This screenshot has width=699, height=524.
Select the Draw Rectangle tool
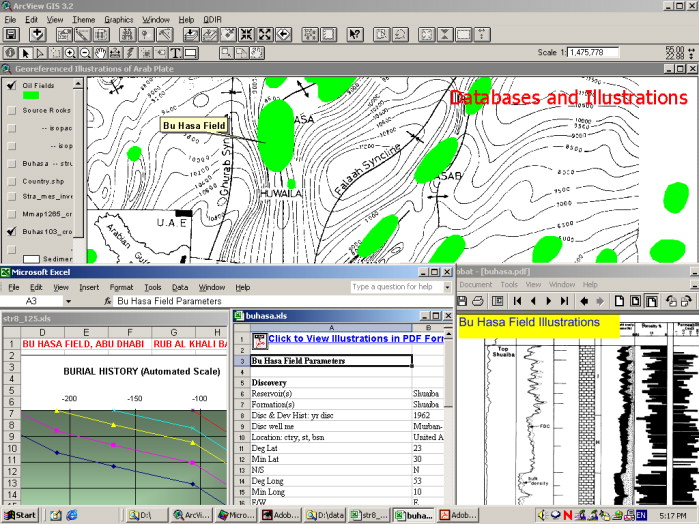(x=190, y=53)
